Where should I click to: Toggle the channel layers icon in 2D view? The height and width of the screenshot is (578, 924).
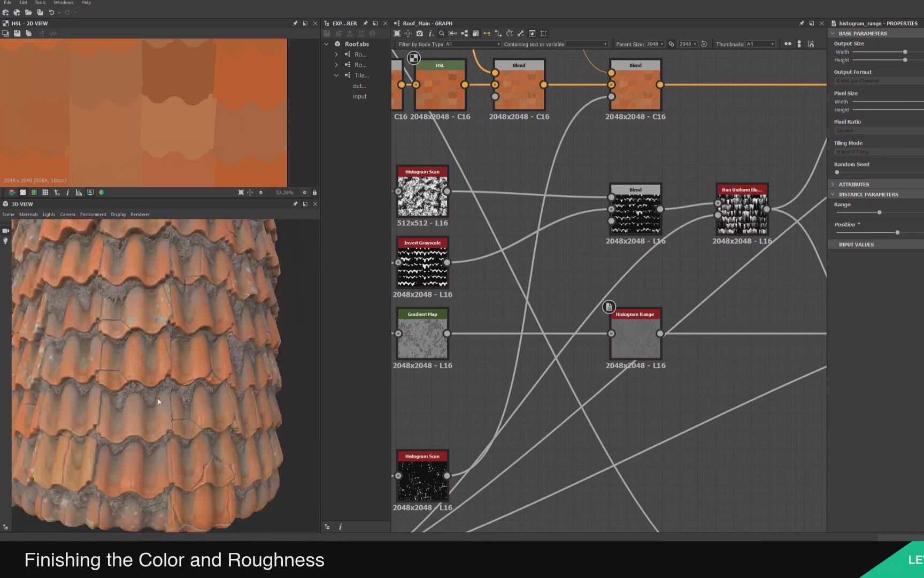click(12, 192)
